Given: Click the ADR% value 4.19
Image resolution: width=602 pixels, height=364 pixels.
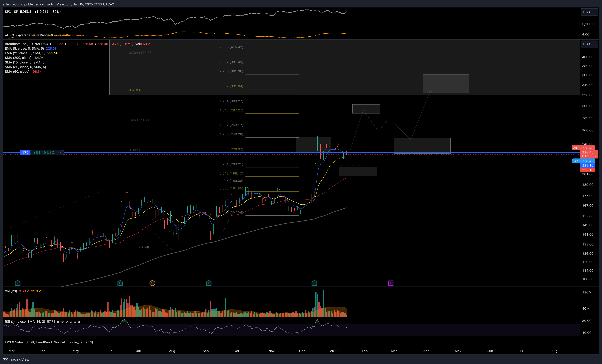Looking at the screenshot, I should click(x=66, y=35).
